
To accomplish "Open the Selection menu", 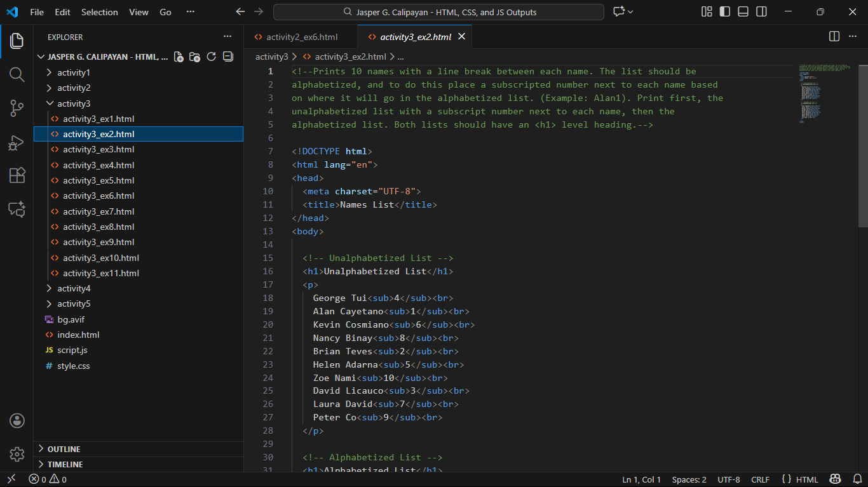I will click(100, 12).
